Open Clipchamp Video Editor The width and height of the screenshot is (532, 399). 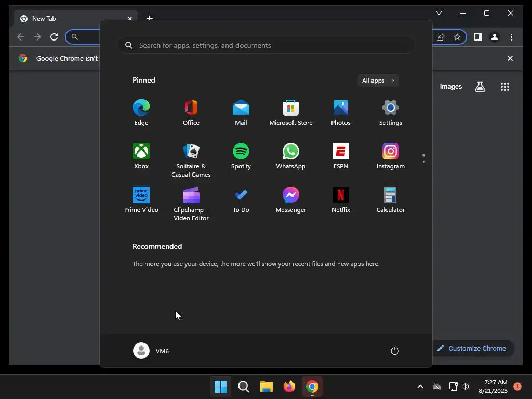coord(191,204)
